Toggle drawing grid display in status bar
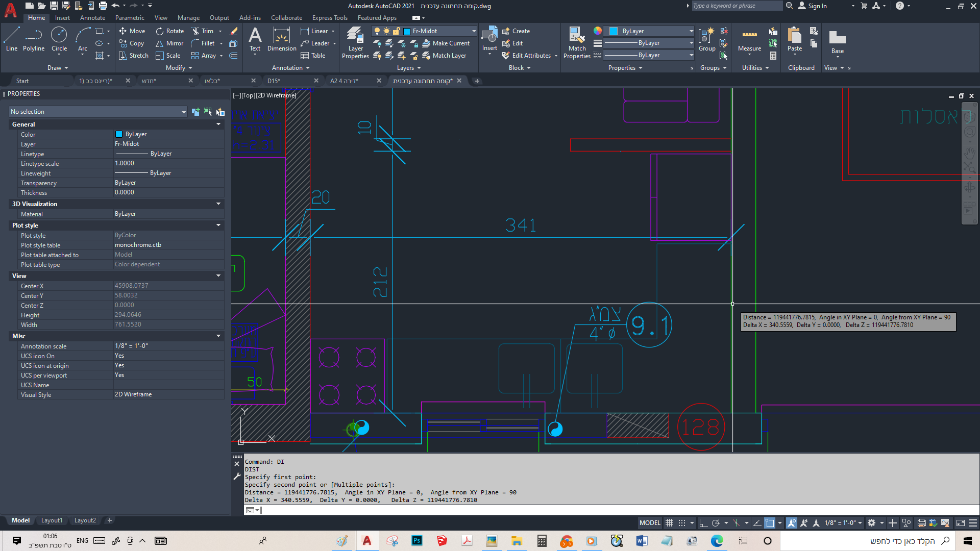The width and height of the screenshot is (980, 551). [x=669, y=523]
